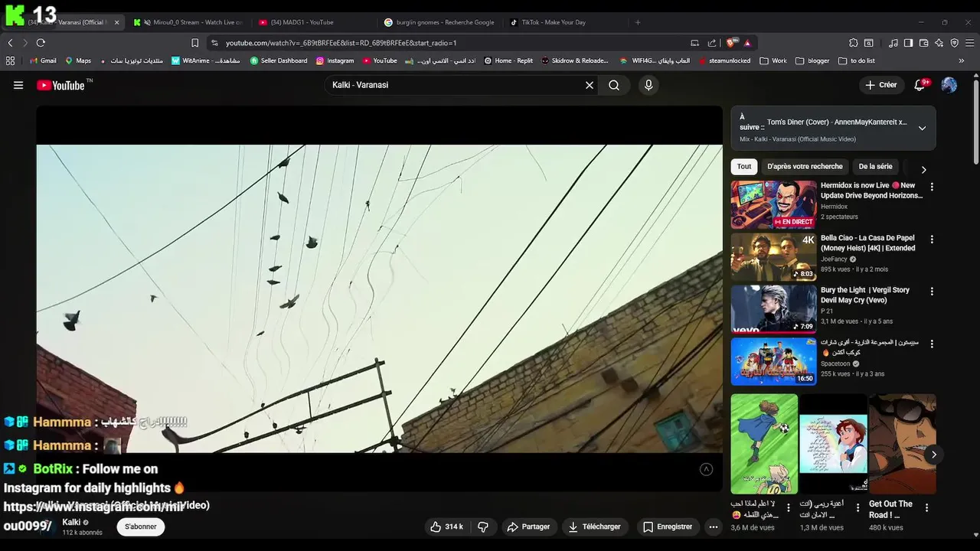Open the Leo AI sparkle icon

point(939,43)
